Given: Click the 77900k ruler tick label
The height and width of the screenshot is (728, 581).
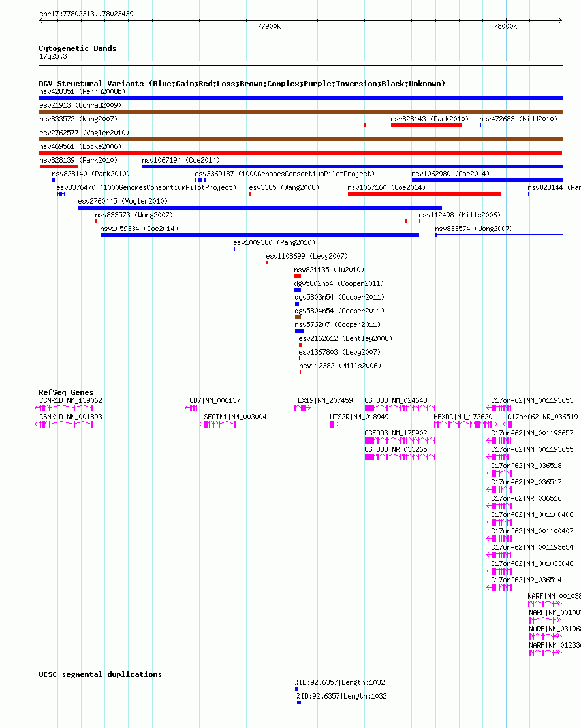Looking at the screenshot, I should tap(269, 27).
